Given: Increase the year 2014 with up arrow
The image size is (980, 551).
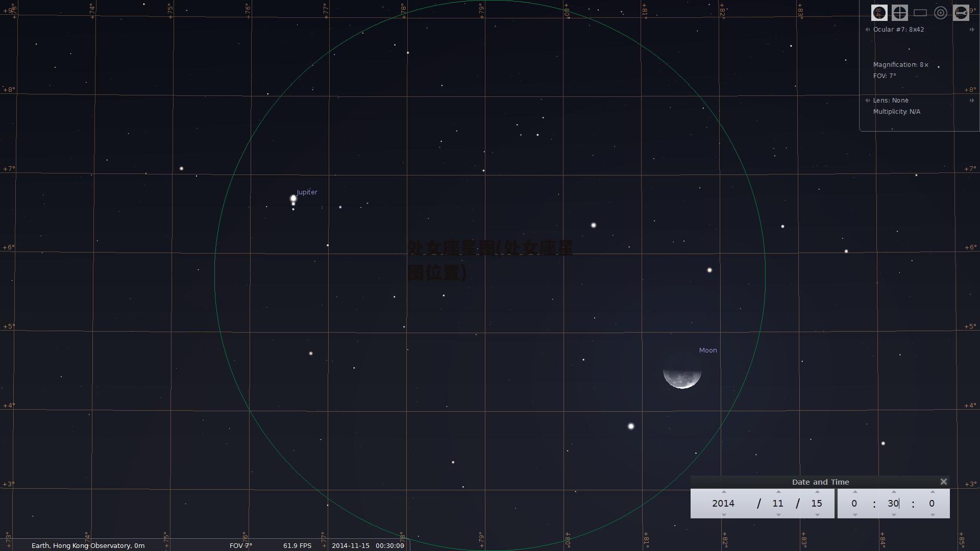Looking at the screenshot, I should pos(724,492).
